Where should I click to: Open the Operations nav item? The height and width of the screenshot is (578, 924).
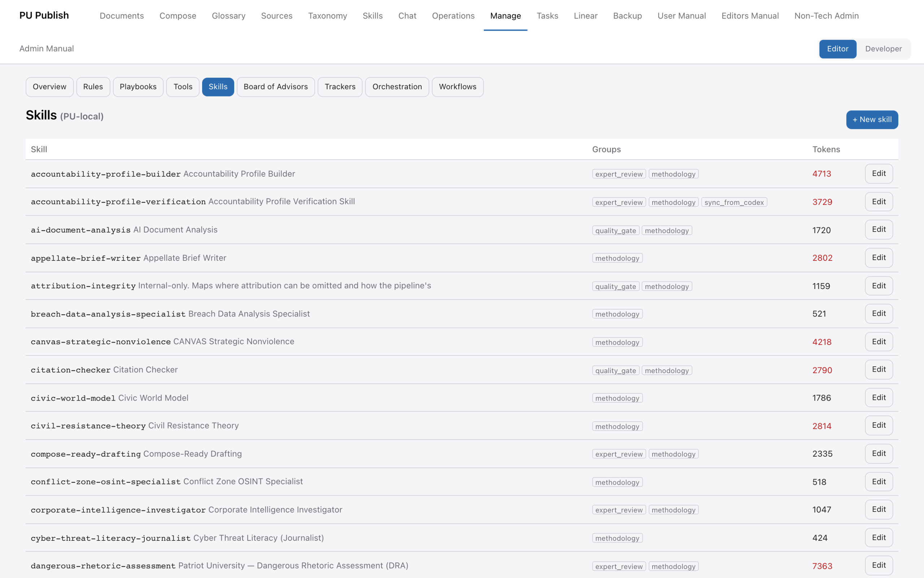coord(453,16)
